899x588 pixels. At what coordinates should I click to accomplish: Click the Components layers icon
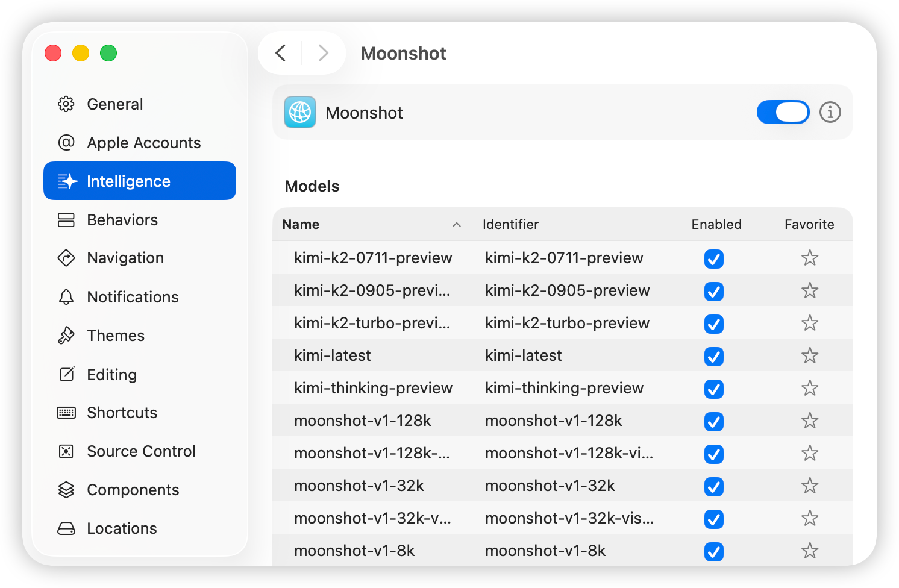point(66,490)
